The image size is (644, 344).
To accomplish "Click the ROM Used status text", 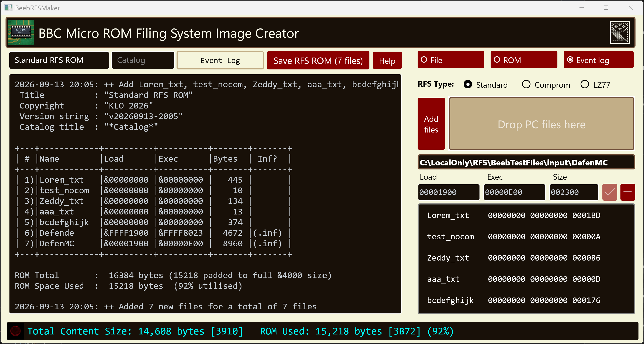I will point(357,331).
